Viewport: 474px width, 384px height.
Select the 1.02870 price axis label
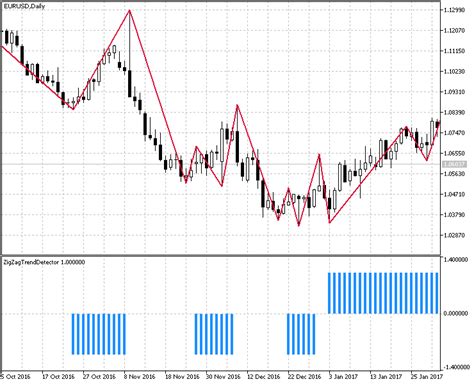coord(455,235)
